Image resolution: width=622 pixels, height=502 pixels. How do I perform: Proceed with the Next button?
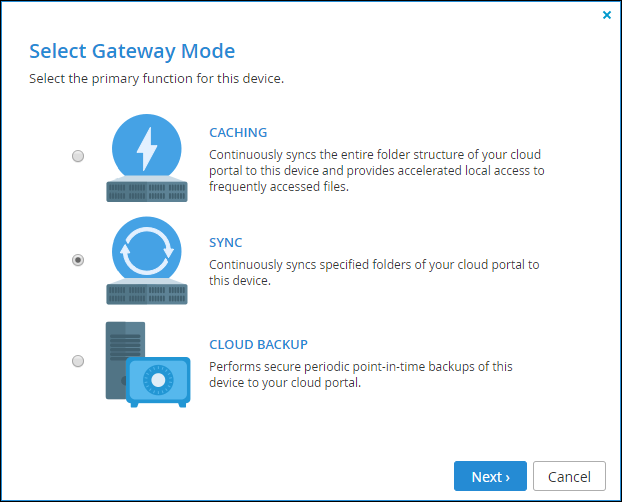pyautogui.click(x=490, y=476)
